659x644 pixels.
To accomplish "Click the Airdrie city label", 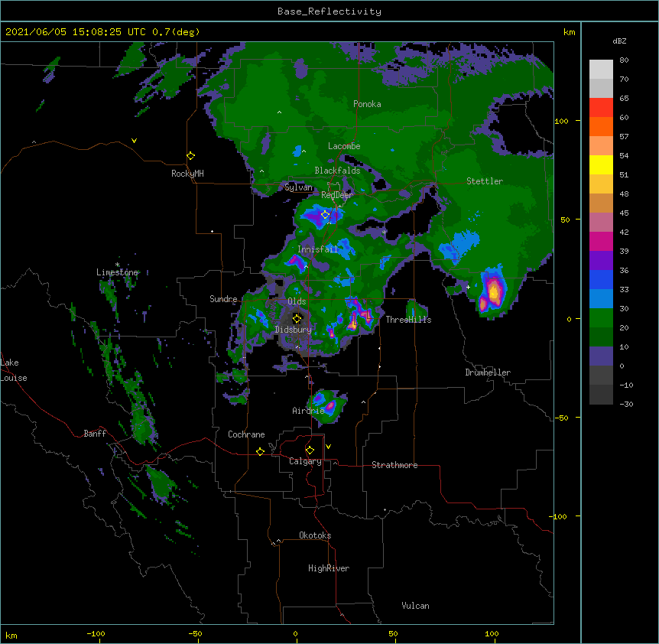I will pyautogui.click(x=308, y=411).
